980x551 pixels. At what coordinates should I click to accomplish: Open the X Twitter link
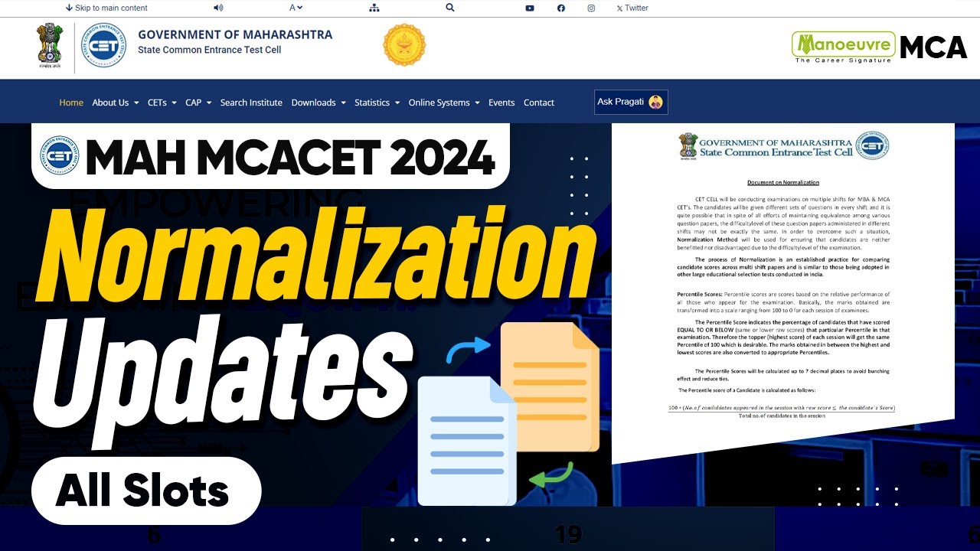(632, 8)
